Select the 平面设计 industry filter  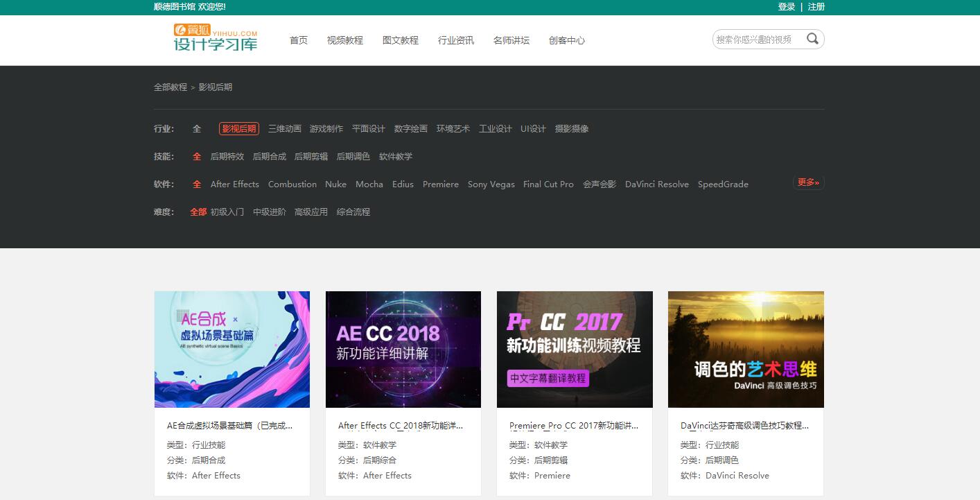(x=369, y=129)
